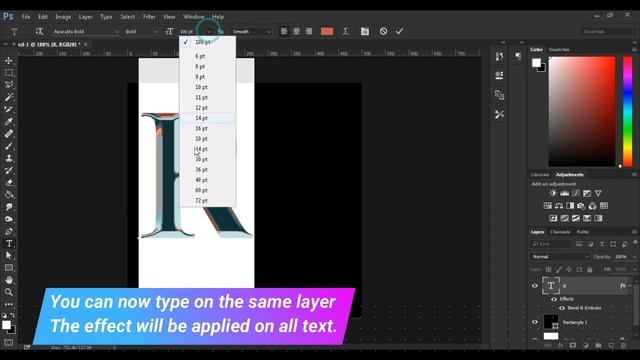Hide the Effects of text layer
This screenshot has width=640, height=360.
tap(554, 299)
